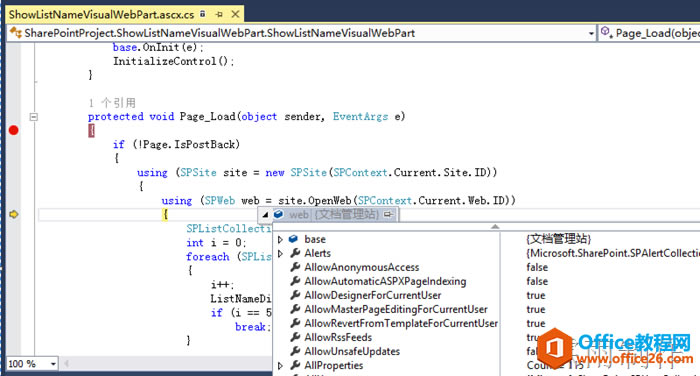Screen dimensions: 700x376
Task: Collapse the Page_Load method outline box
Action: (x=34, y=117)
